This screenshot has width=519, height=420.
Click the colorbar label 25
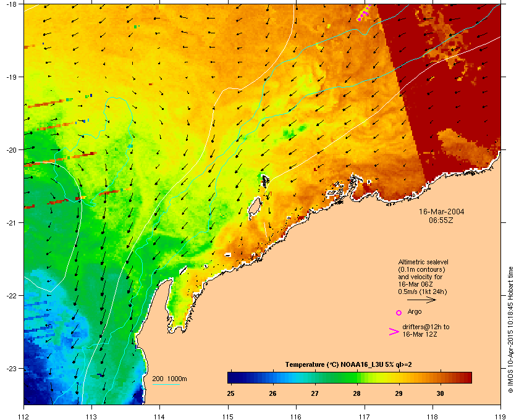[x=230, y=393]
